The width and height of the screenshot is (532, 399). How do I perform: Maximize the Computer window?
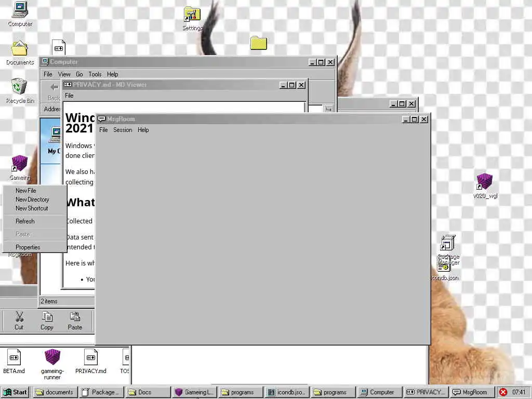321,62
